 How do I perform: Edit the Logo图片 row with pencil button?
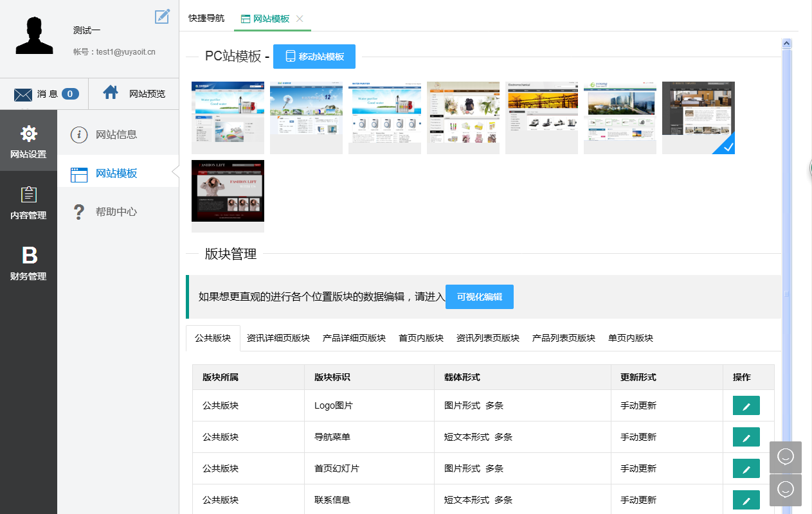[x=746, y=406]
